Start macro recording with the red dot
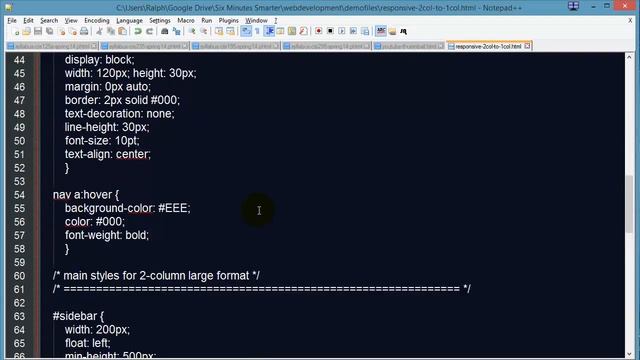640x360 pixels. pos(318,31)
